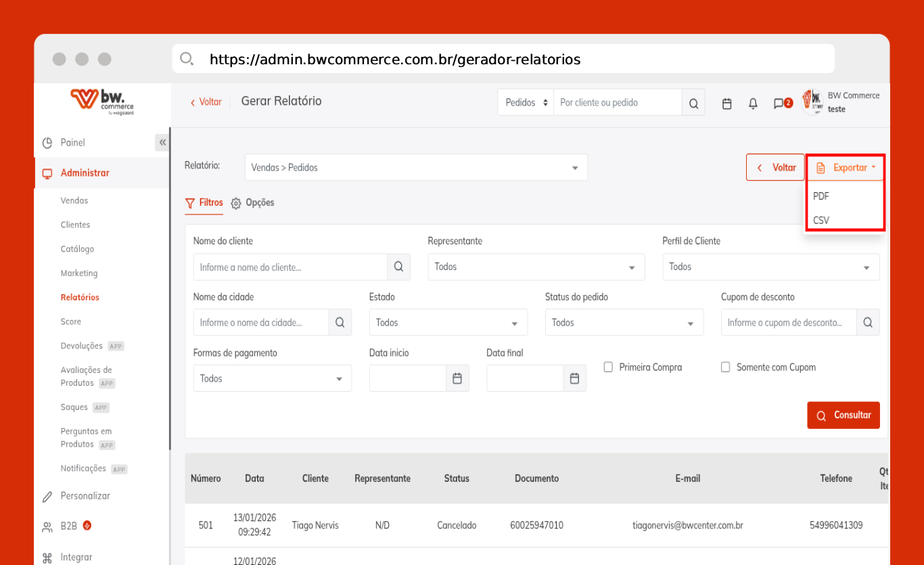
Task: Switch to Opções tab
Action: point(253,203)
